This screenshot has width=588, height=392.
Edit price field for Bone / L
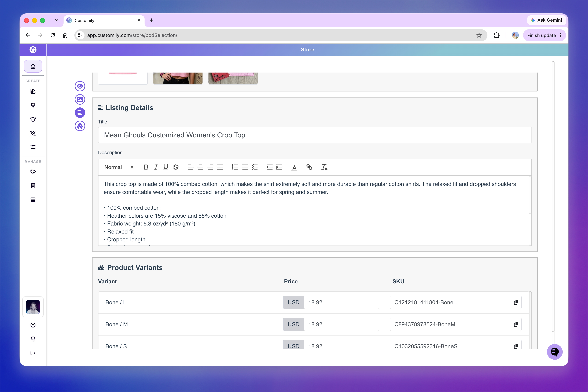(341, 303)
